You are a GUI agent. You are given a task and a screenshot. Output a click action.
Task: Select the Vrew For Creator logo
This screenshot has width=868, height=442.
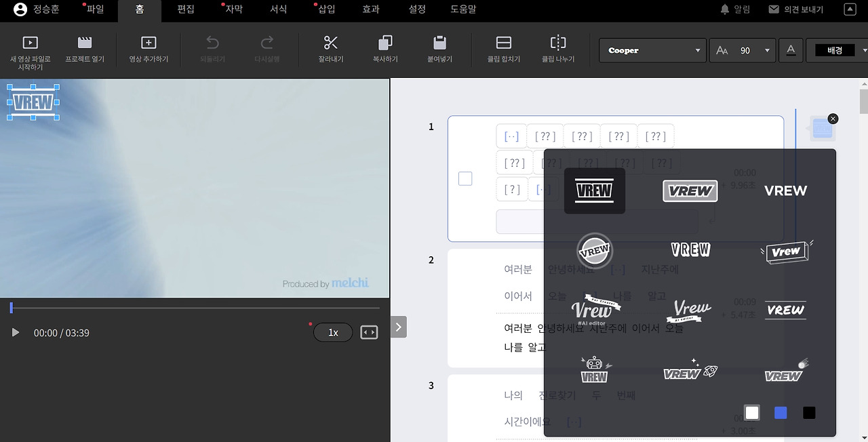[595, 310]
